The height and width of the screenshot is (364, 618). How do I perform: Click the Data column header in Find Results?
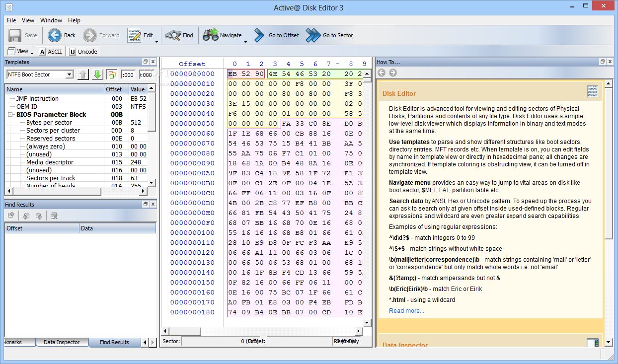click(x=118, y=228)
